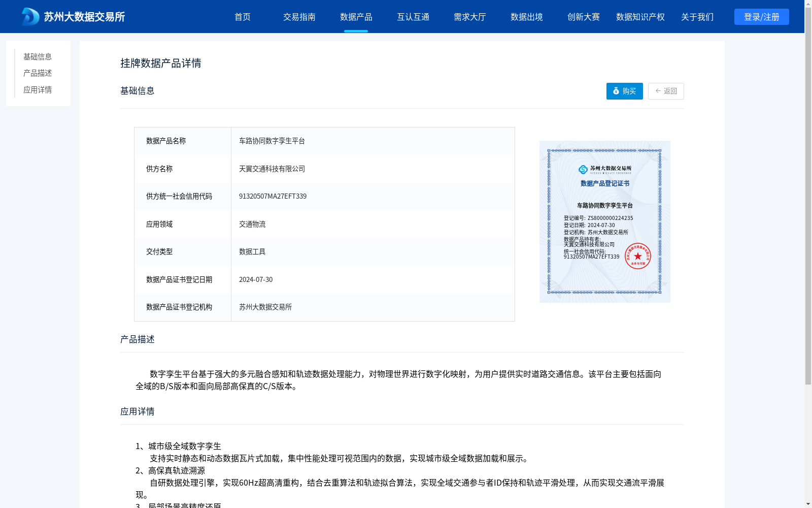The image size is (812, 508).
Task: Jump to 基础信息 in the sidebar
Action: click(x=38, y=56)
